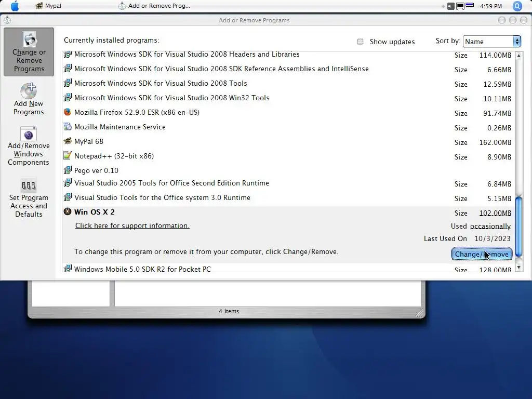Click the 162.00MB size of MyPal 68
This screenshot has height=399, width=532.
(x=495, y=142)
